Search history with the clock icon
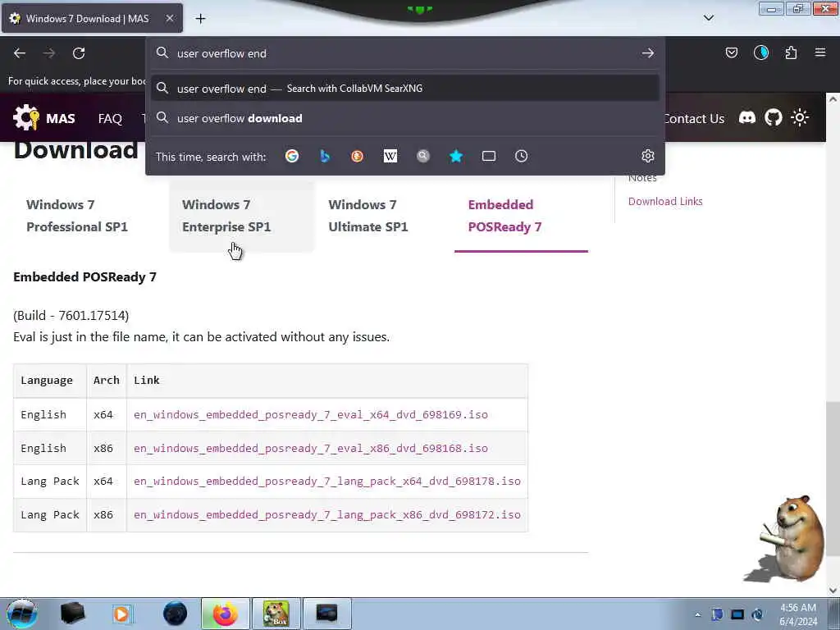This screenshot has height=630, width=840. [521, 156]
